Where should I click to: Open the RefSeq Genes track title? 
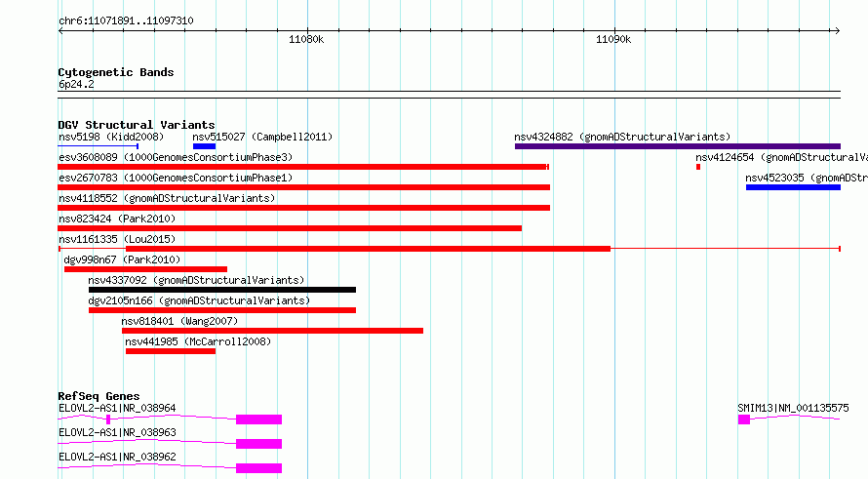pos(99,396)
